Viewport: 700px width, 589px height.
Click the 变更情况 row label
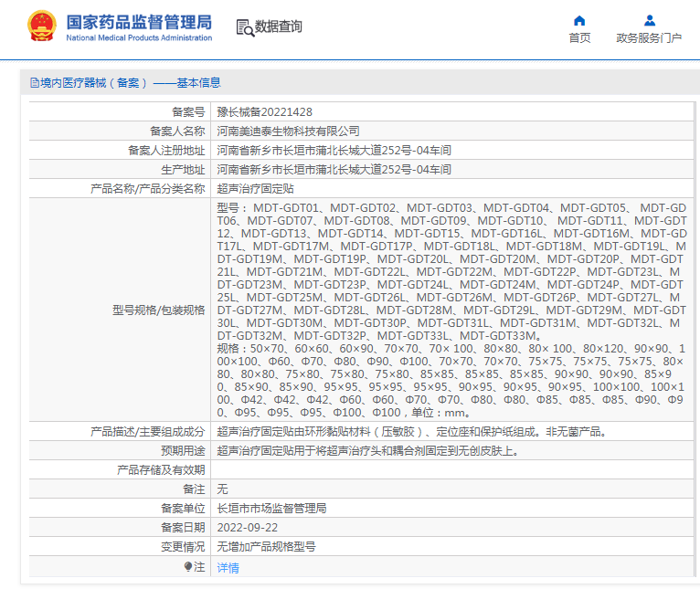183,547
